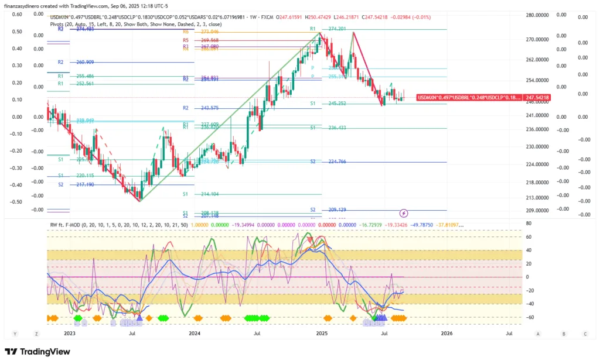Click the L246.21871 low value in legend
This screenshot has width=600, height=364.
click(346, 17)
